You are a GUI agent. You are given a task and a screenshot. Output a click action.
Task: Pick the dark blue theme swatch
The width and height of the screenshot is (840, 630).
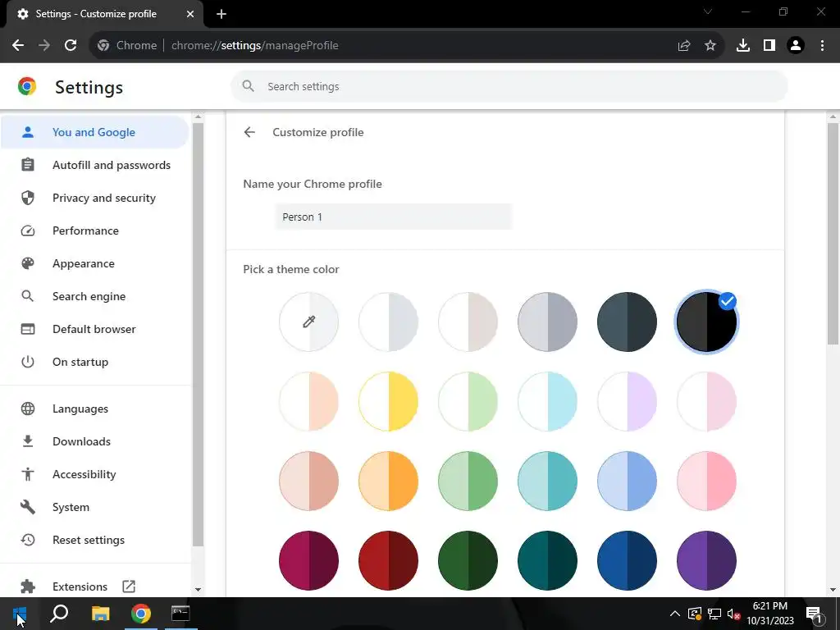627,560
